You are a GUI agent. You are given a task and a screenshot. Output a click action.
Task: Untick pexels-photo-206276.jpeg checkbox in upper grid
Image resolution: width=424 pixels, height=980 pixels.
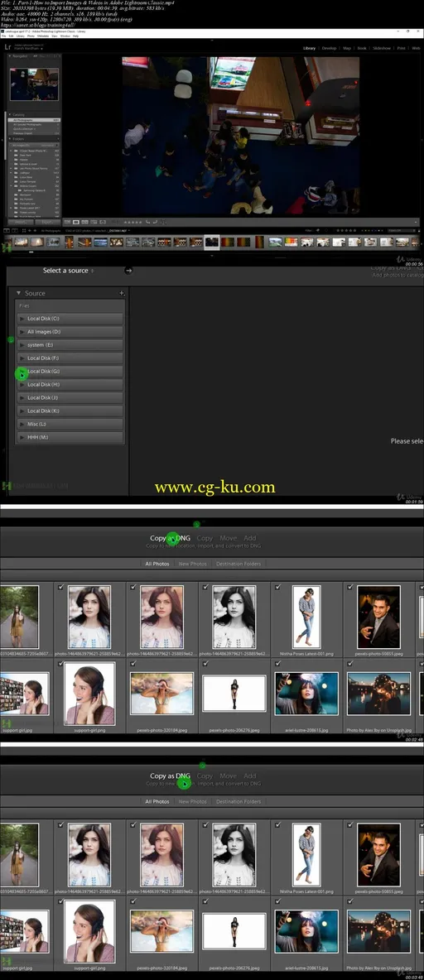tap(205, 663)
